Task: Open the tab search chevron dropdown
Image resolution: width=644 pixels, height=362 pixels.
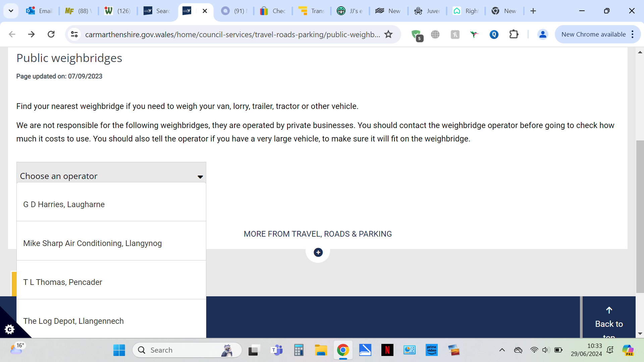Action: coord(11,11)
